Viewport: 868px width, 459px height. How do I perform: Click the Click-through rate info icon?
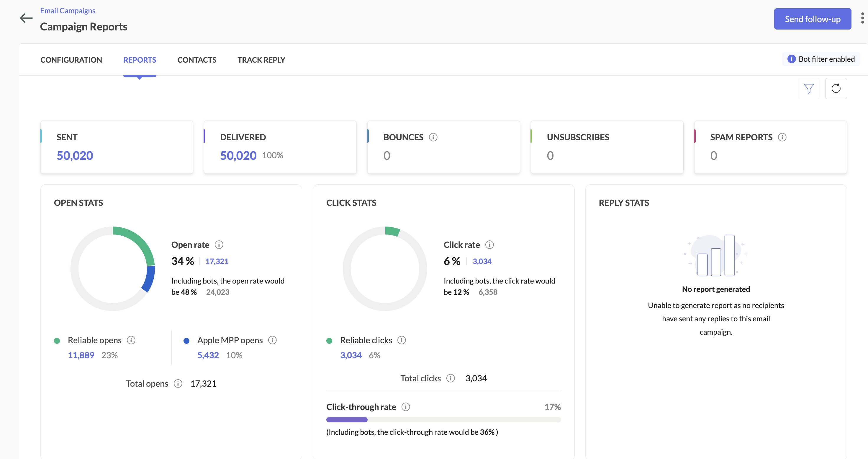click(406, 407)
